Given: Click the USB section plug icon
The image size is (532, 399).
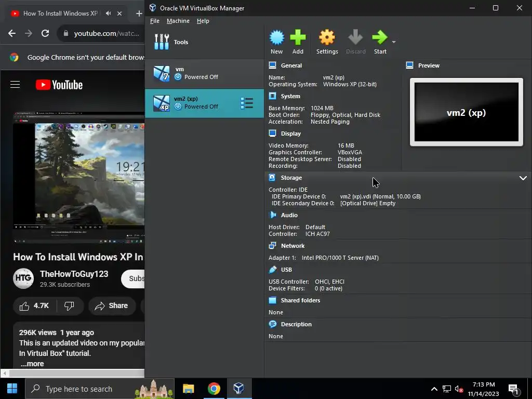Looking at the screenshot, I should [x=272, y=270].
